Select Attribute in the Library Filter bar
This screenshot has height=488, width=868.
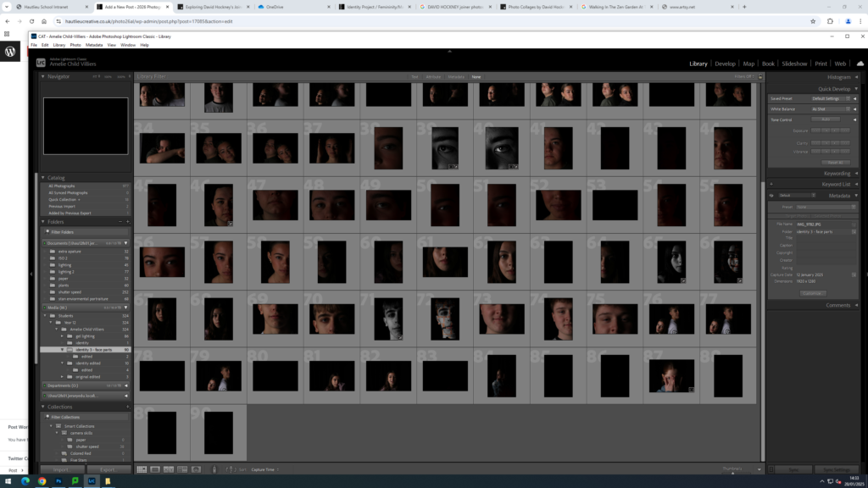point(433,77)
